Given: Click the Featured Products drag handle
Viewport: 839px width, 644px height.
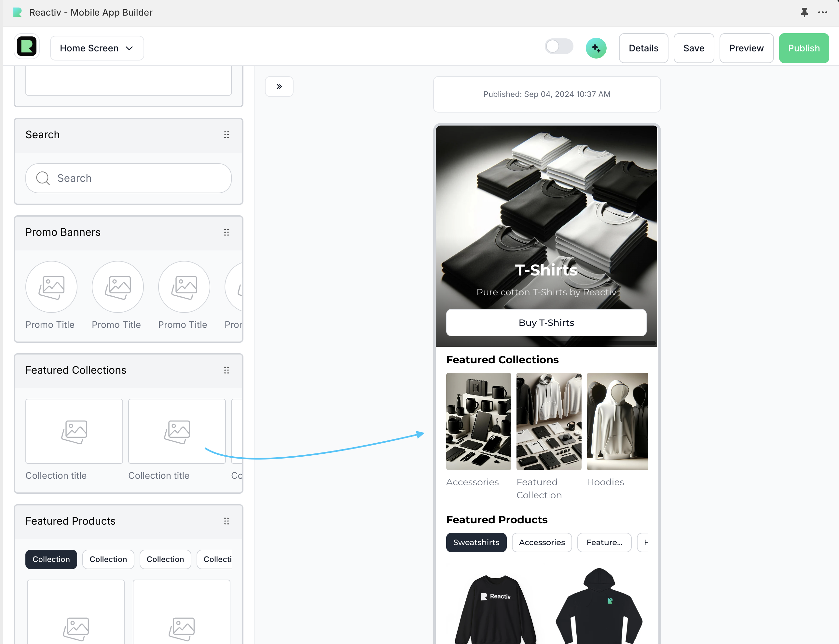Looking at the screenshot, I should tap(226, 521).
